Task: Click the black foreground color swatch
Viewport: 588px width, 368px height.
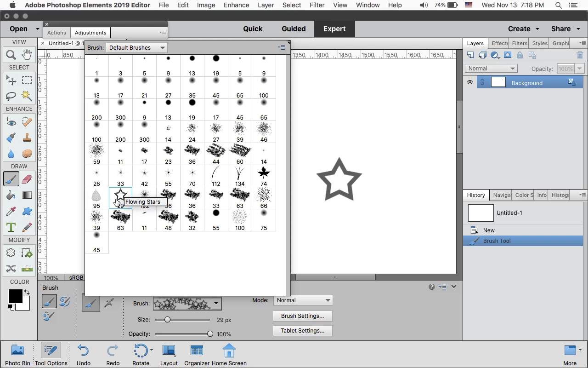Action: click(15, 296)
